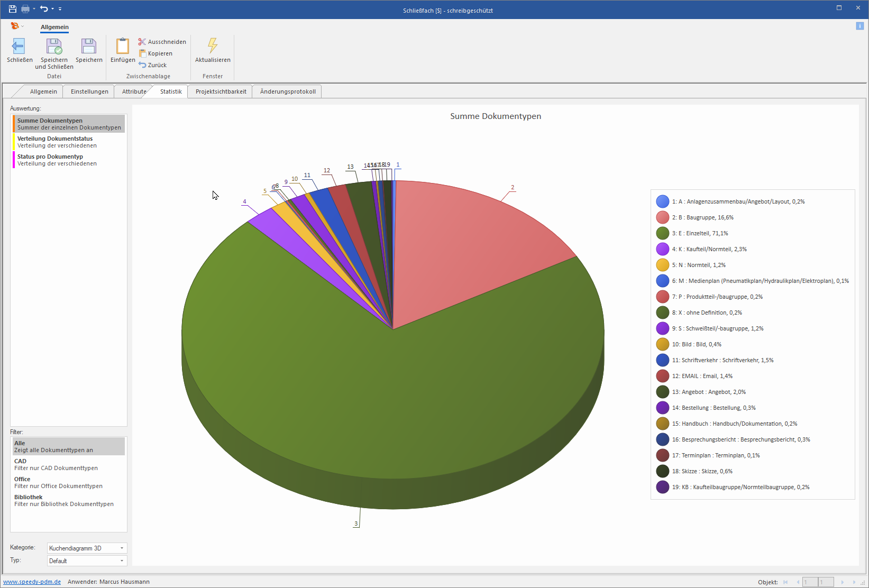Click the Zurück undo arrow in ribbon

(x=142, y=65)
